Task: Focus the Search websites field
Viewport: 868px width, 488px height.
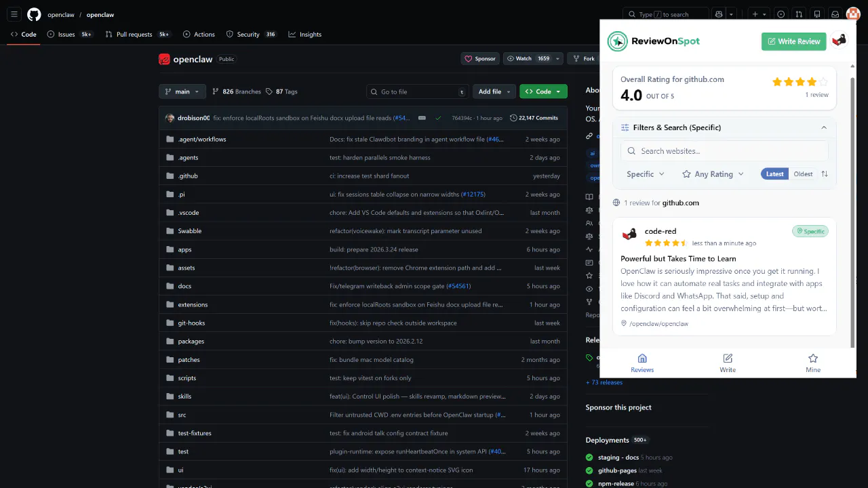Action: point(724,151)
